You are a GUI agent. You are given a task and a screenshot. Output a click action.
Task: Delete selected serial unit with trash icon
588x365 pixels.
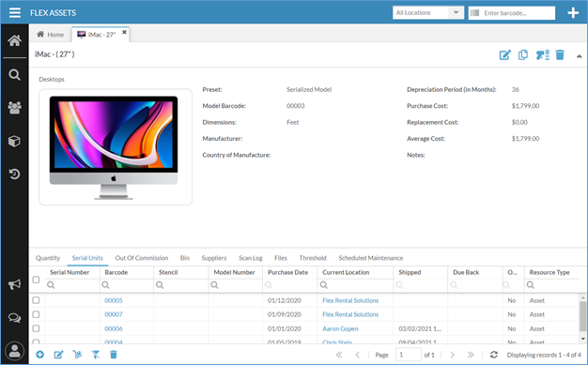tap(114, 354)
